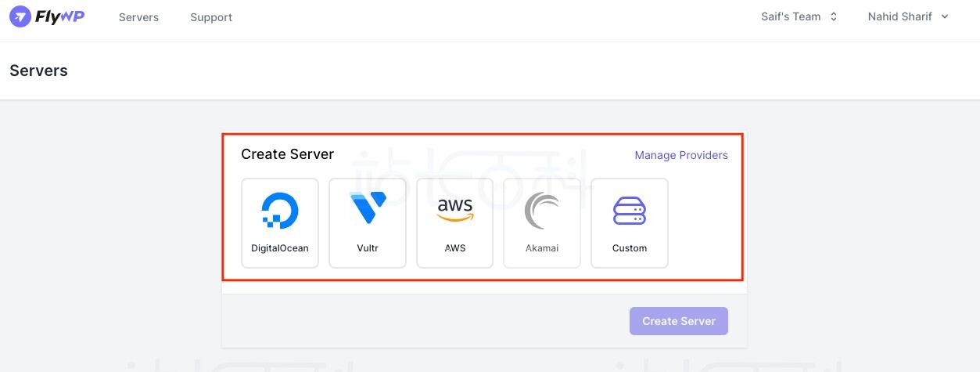Viewport: 980px width, 372px height.
Task: Click the FlyWP logo
Action: point(47,16)
